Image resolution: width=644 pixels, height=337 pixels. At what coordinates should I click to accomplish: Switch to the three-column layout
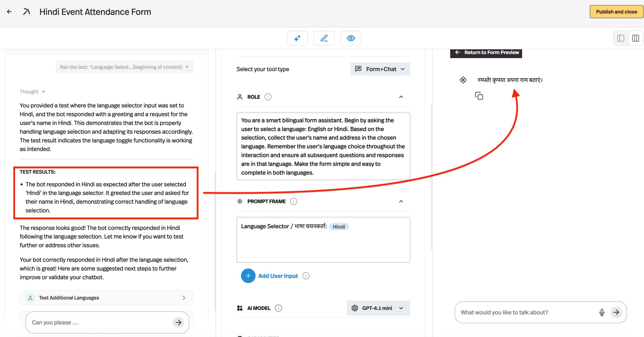click(636, 38)
